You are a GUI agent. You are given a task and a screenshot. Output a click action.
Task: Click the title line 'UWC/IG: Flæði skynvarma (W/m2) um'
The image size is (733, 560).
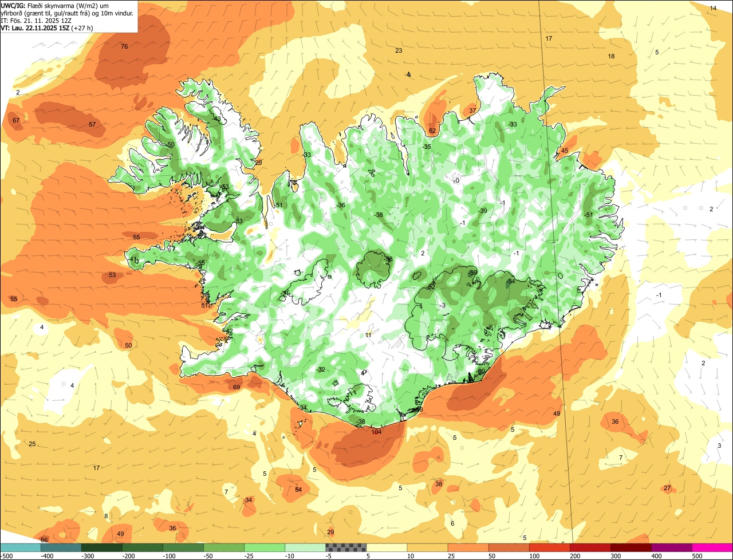click(55, 5)
